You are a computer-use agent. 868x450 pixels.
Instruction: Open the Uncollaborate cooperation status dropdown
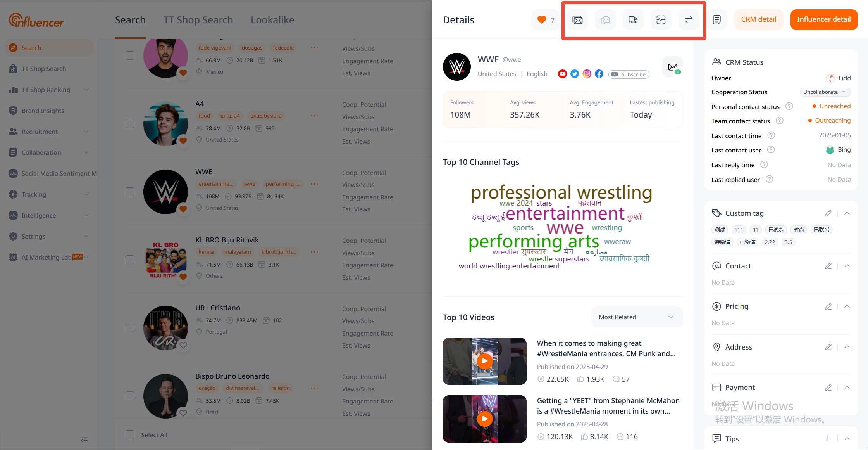825,92
